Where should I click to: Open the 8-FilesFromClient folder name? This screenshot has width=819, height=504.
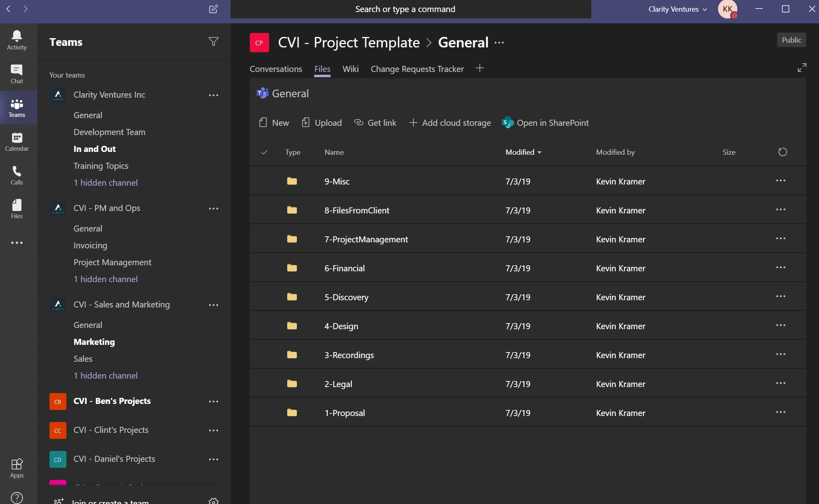pyautogui.click(x=357, y=210)
